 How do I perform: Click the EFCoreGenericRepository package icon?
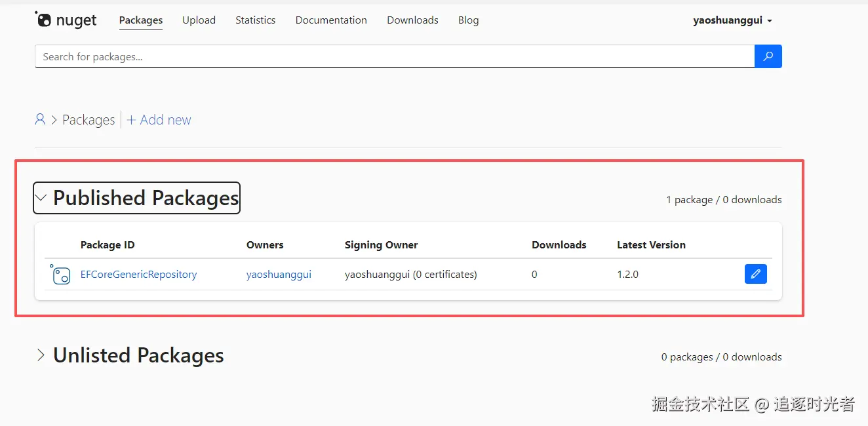click(60, 275)
